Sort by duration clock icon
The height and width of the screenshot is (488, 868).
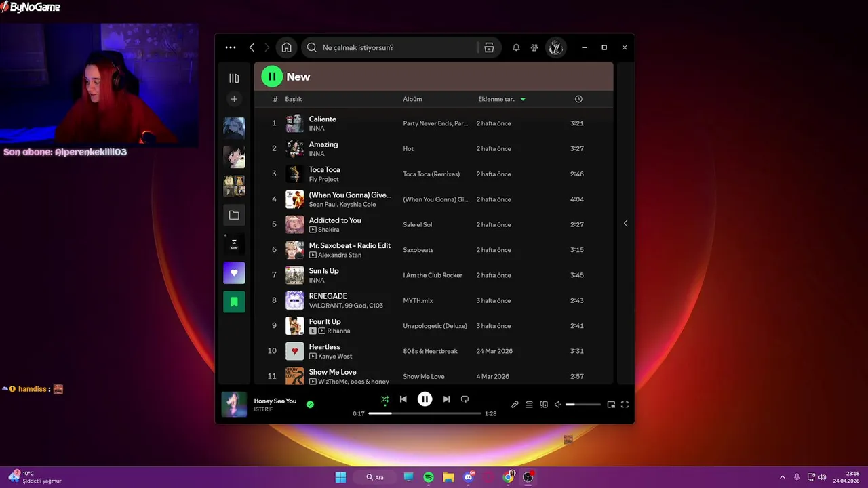pos(578,99)
